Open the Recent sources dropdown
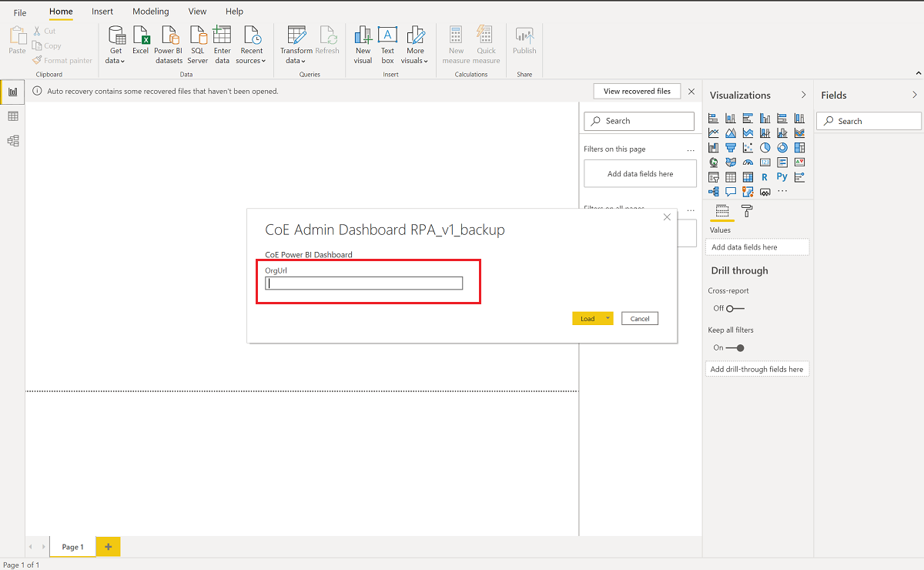Image resolution: width=924 pixels, height=570 pixels. pos(251,45)
